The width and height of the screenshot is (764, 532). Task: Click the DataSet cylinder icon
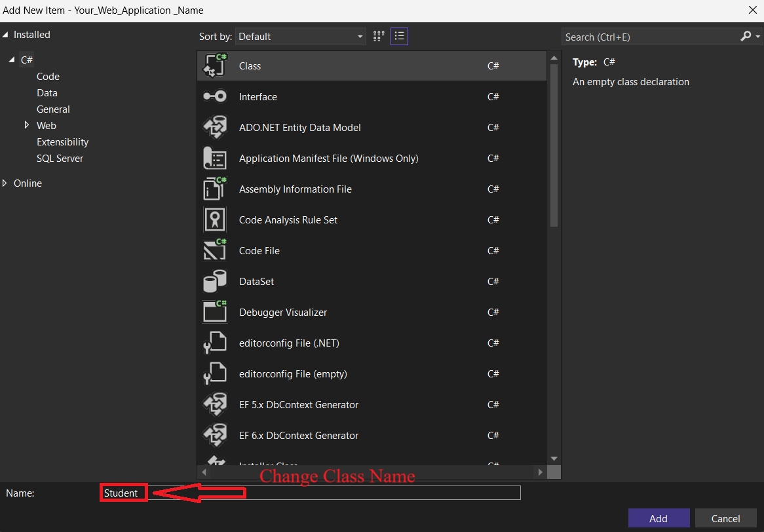click(x=215, y=282)
